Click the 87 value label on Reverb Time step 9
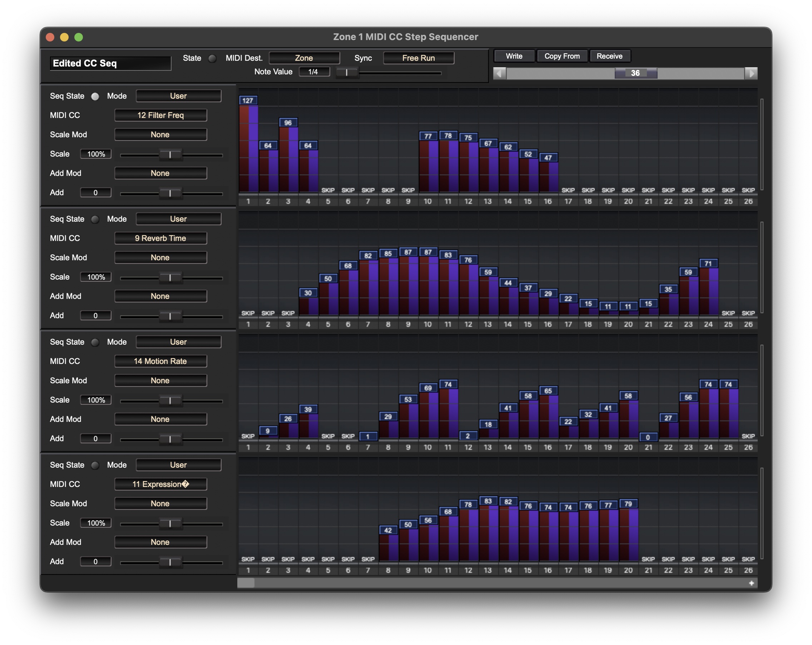 [x=408, y=252]
